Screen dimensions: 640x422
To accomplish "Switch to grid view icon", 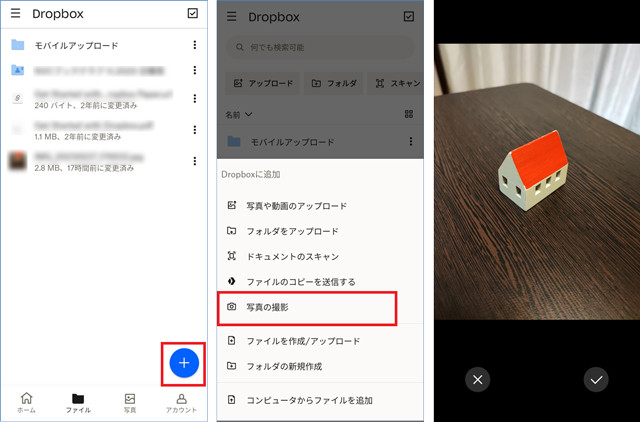I will [x=408, y=115].
